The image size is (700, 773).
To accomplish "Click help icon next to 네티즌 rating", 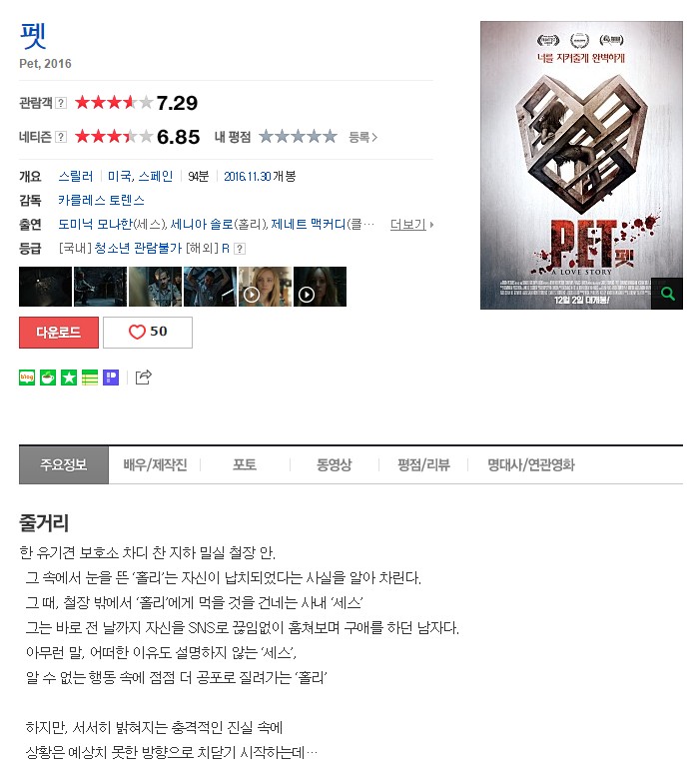I will 61,137.
